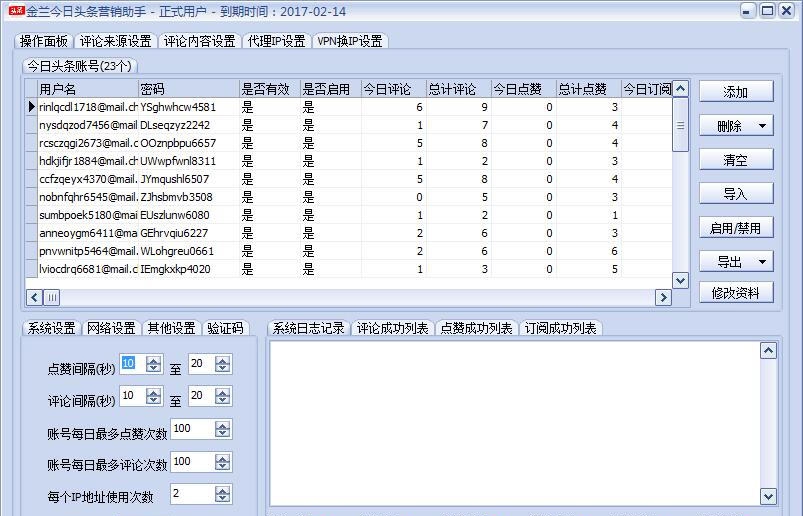
Task: Click the 密码 column header
Action: click(x=189, y=89)
